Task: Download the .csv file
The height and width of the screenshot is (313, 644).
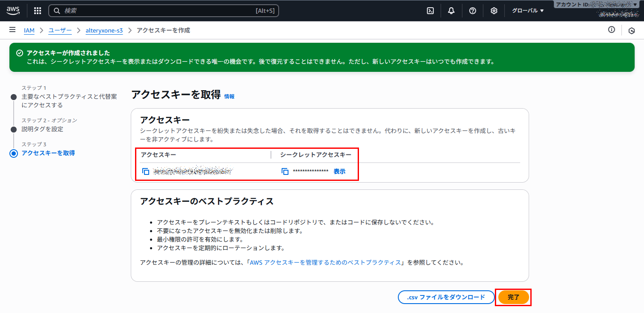Action: click(x=446, y=297)
